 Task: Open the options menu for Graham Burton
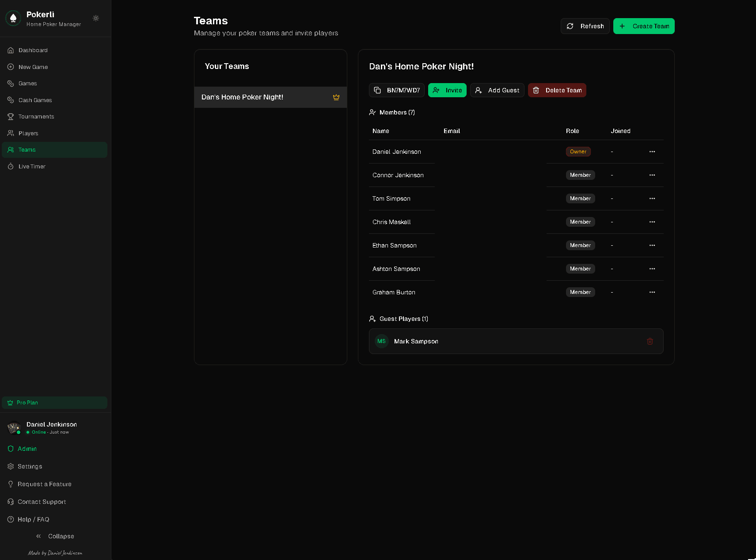tap(652, 292)
